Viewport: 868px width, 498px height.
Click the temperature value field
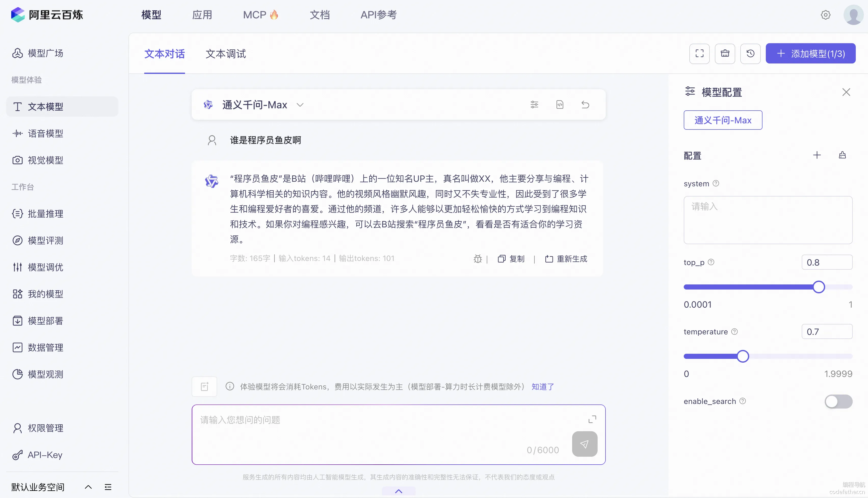[827, 332]
